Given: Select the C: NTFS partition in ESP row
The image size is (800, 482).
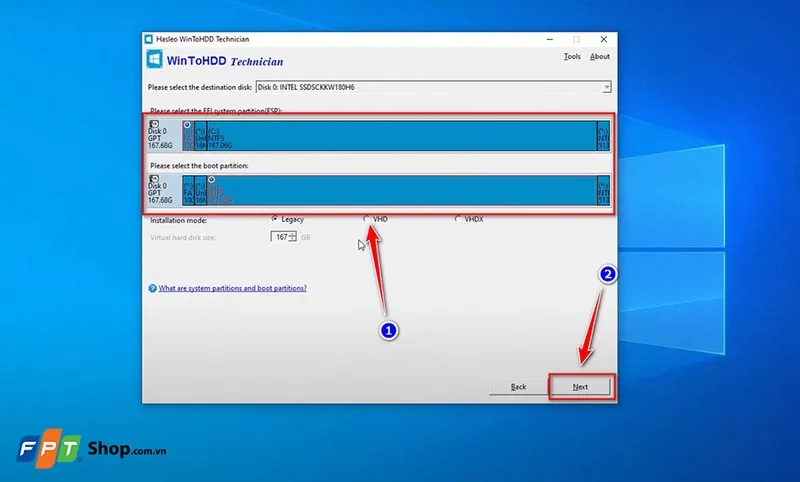Looking at the screenshot, I should (x=400, y=135).
